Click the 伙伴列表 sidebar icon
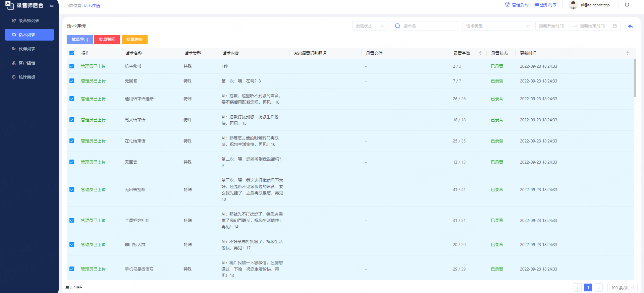This screenshot has width=644, height=293. click(14, 49)
